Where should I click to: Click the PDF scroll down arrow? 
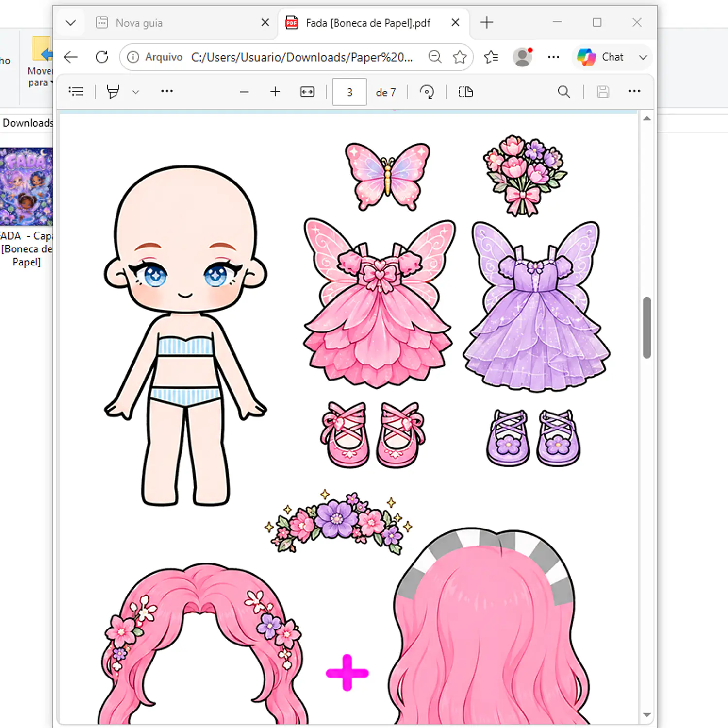coord(646,715)
